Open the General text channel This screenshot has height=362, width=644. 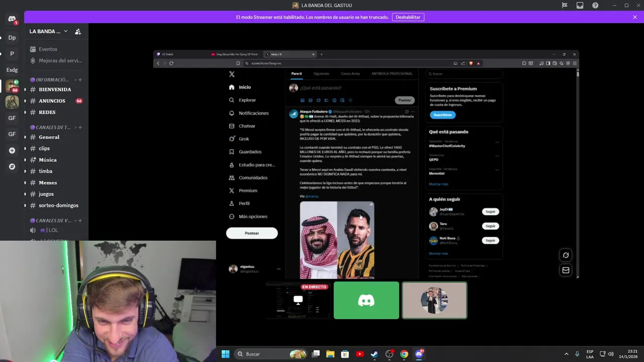[x=56, y=137]
